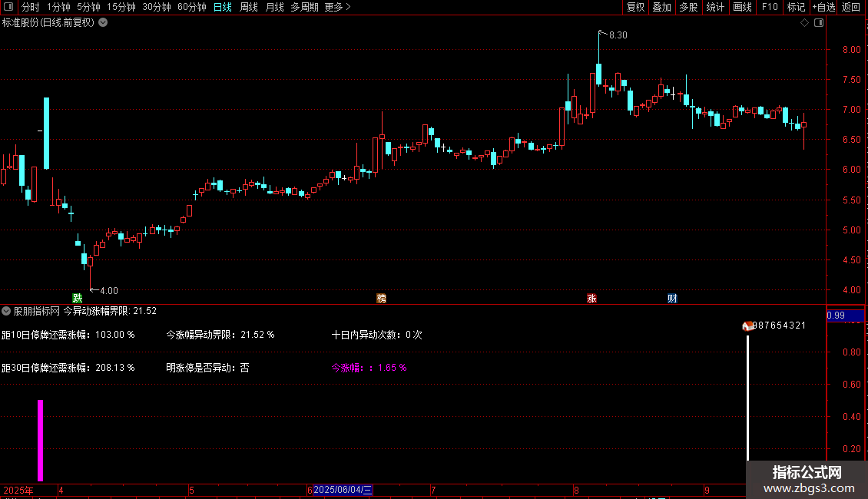This screenshot has width=868, height=499.
Task: Click the magenta indicator bar
Action: pos(41,441)
